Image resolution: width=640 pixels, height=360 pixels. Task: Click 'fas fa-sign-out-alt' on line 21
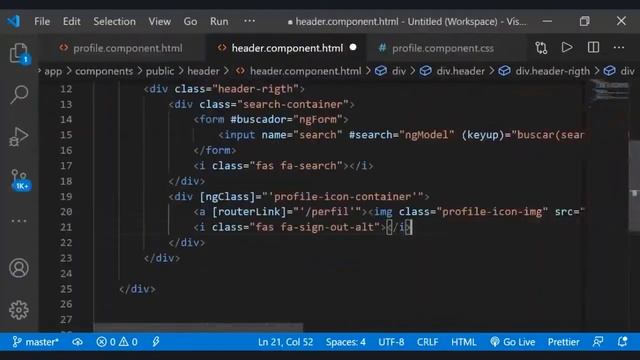coord(315,227)
